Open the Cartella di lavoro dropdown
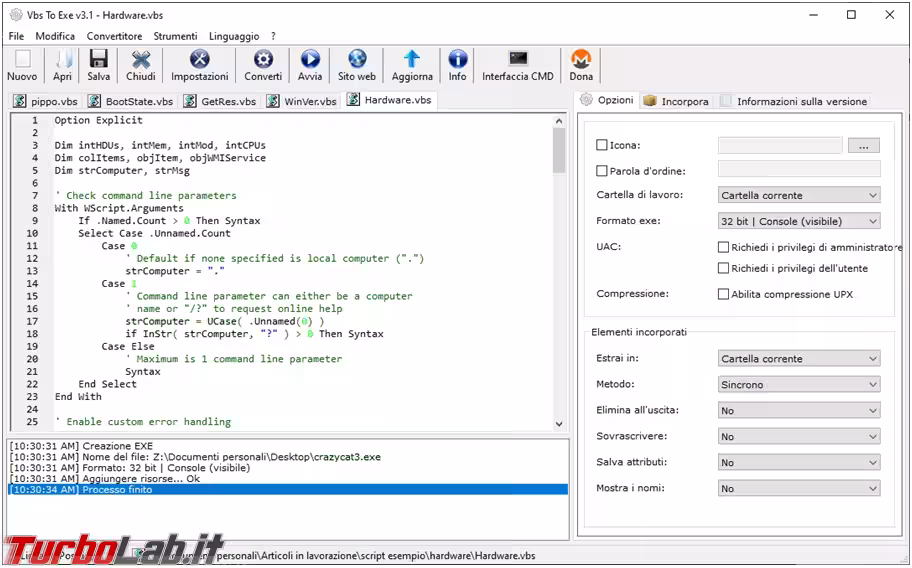 pyautogui.click(x=799, y=195)
